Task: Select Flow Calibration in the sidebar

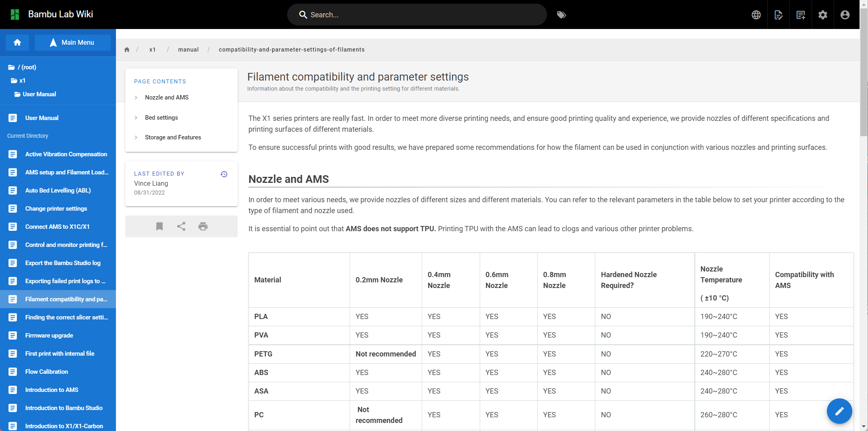Action: click(47, 371)
